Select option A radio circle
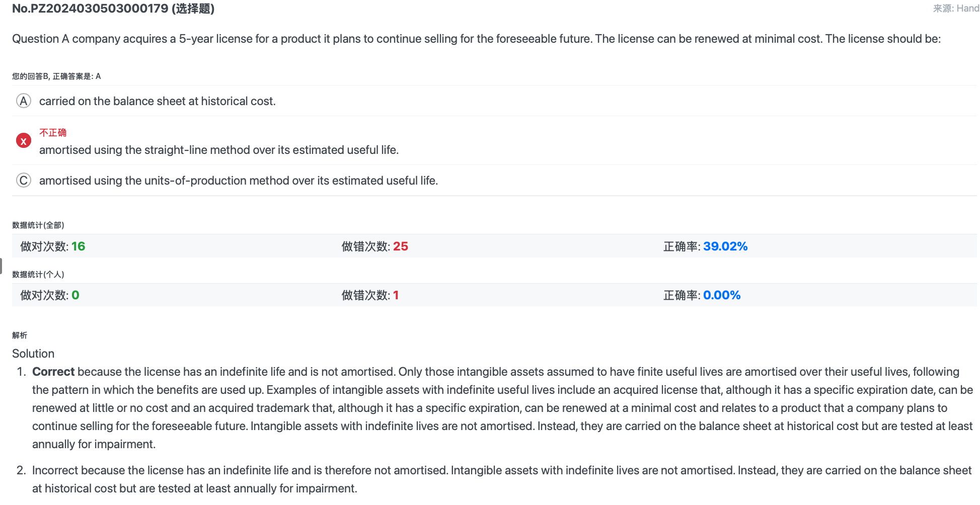Viewport: 980px width, 505px height. (x=24, y=101)
